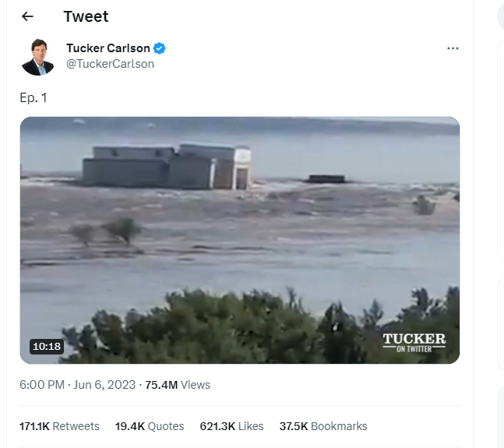Click the 37.5K Bookmarks count

click(323, 426)
